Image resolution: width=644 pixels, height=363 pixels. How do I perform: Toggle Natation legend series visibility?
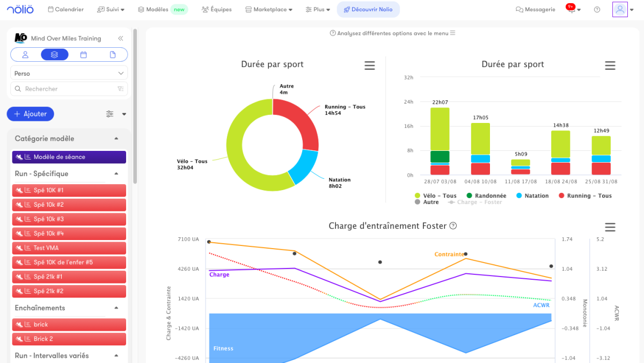coord(532,196)
